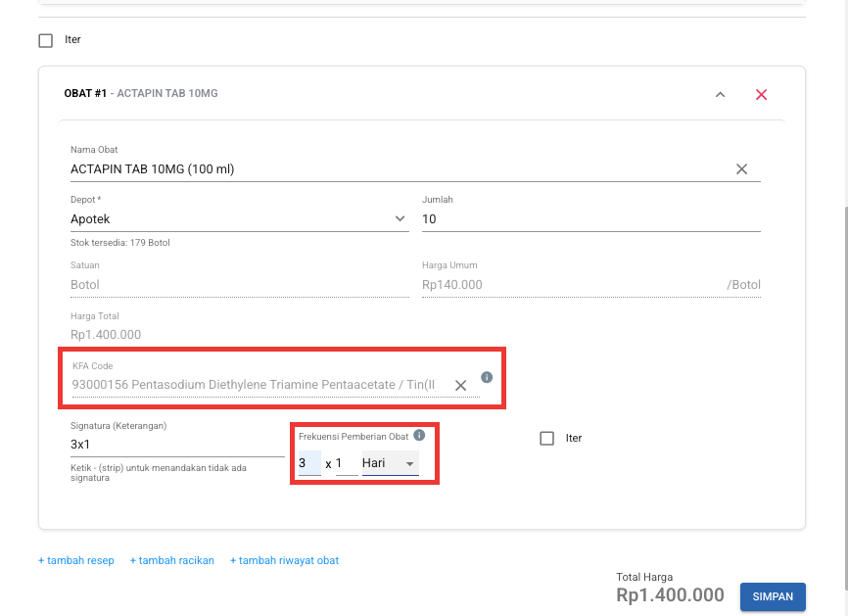Screen dimensions: 848x616
Task: Click the frequency count field showing 3
Action: pos(308,463)
